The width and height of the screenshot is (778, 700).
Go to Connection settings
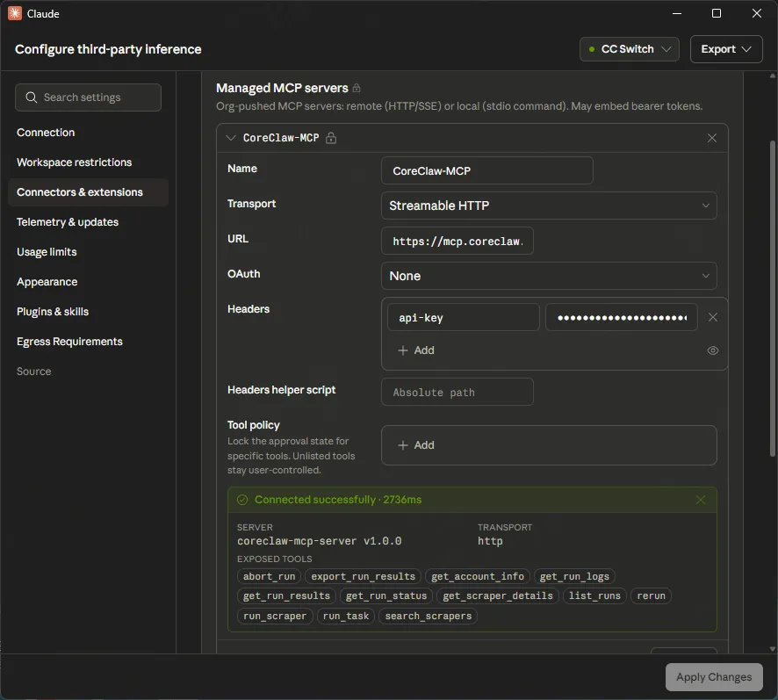pyautogui.click(x=46, y=133)
